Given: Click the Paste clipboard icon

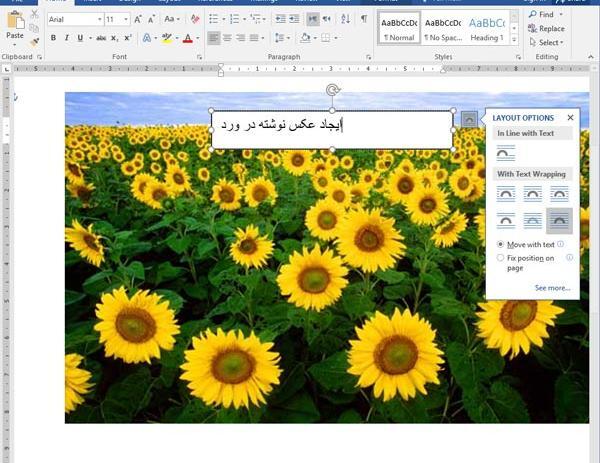Looking at the screenshot, I should pos(15,20).
